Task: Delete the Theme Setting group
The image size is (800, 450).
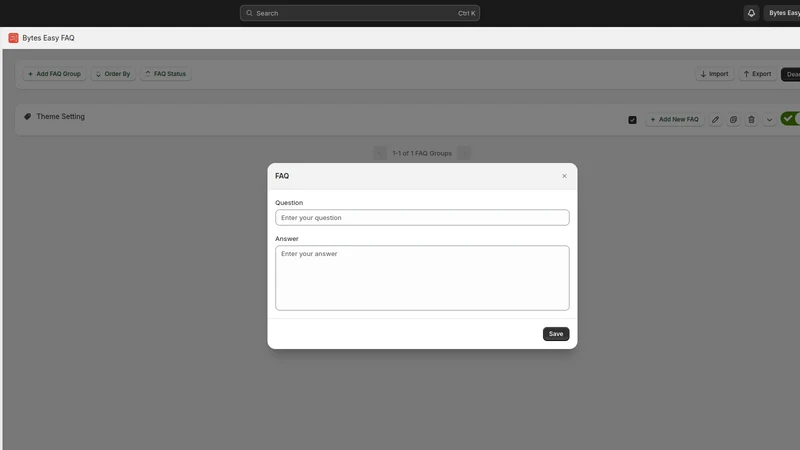Action: (751, 119)
